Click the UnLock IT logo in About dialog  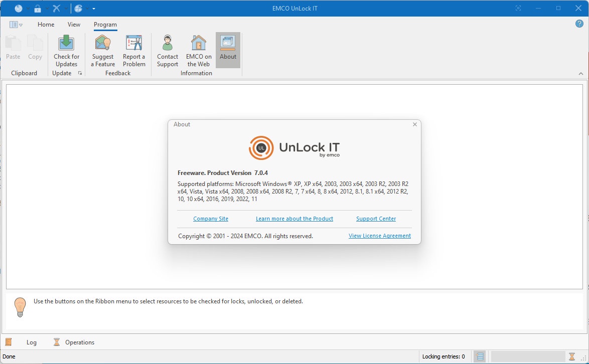[x=294, y=147]
